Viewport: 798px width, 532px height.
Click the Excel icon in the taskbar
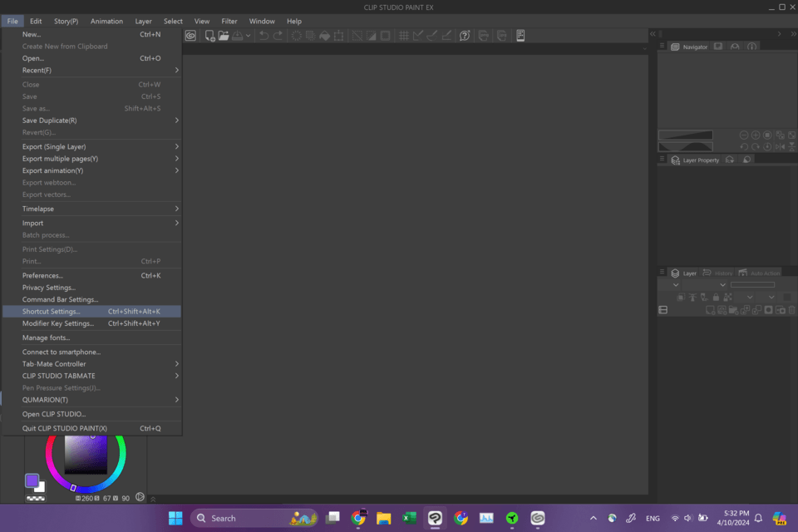(409, 518)
